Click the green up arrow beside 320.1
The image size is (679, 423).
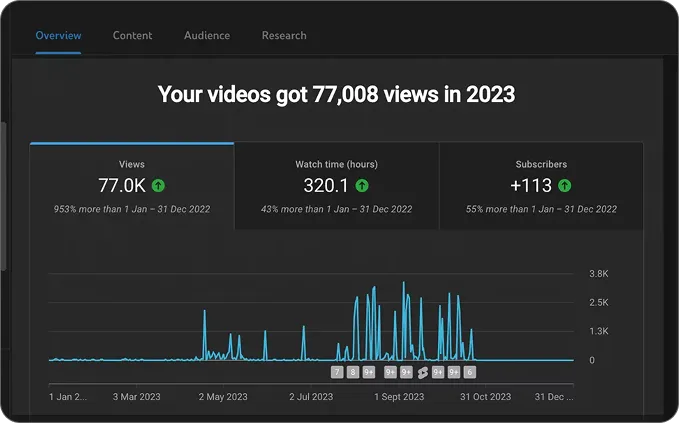point(362,186)
